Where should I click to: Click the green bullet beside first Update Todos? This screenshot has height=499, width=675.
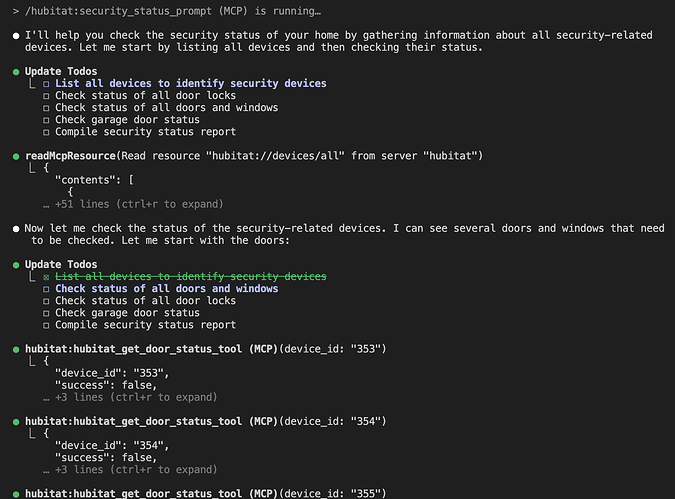16,72
